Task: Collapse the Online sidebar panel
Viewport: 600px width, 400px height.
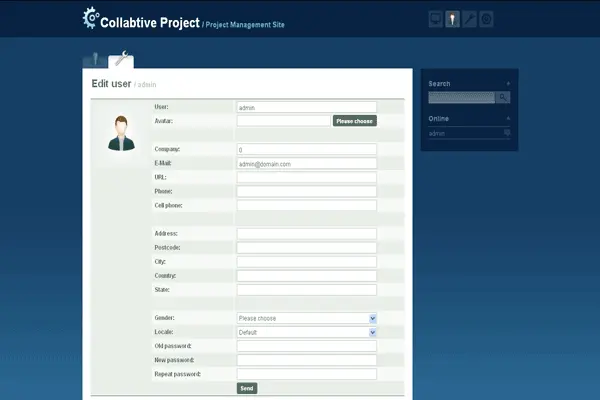Action: tap(508, 119)
